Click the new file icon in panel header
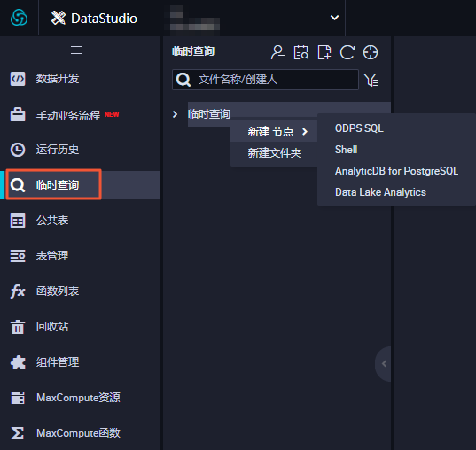 point(324,52)
